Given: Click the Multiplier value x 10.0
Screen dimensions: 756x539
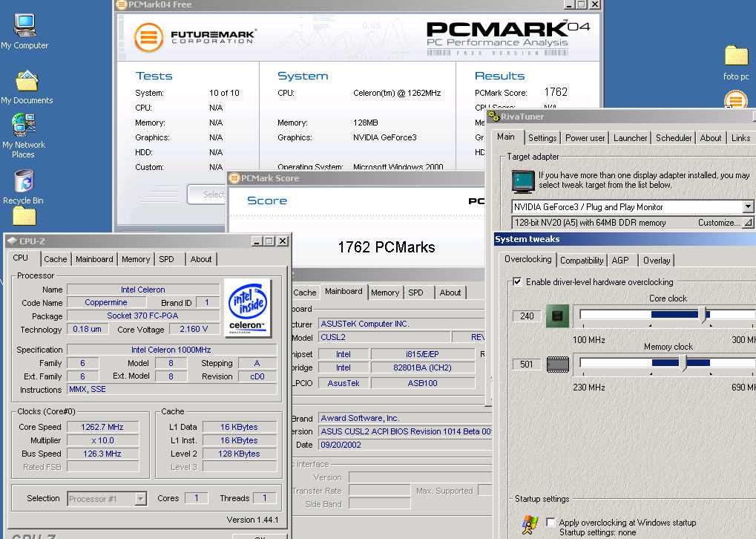Looking at the screenshot, I should pos(102,440).
